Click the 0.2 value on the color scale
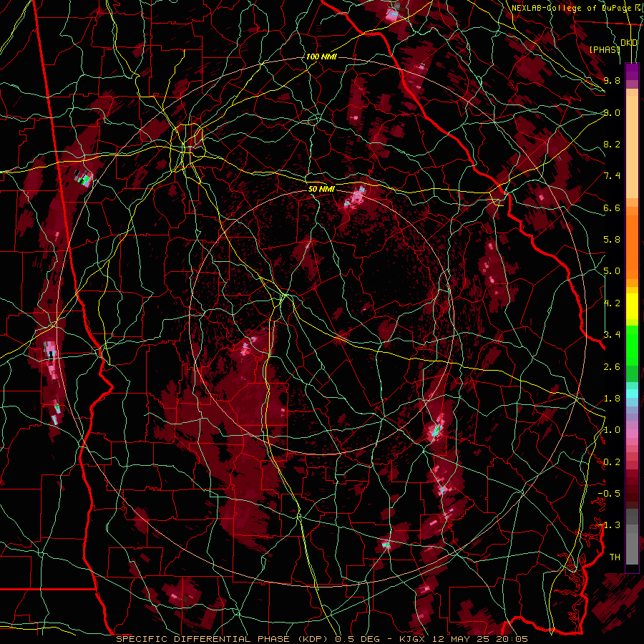The height and width of the screenshot is (644, 644). click(612, 462)
